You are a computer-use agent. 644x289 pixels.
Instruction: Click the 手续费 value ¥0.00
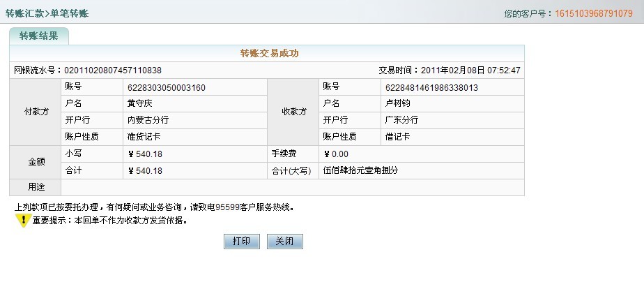(x=336, y=154)
